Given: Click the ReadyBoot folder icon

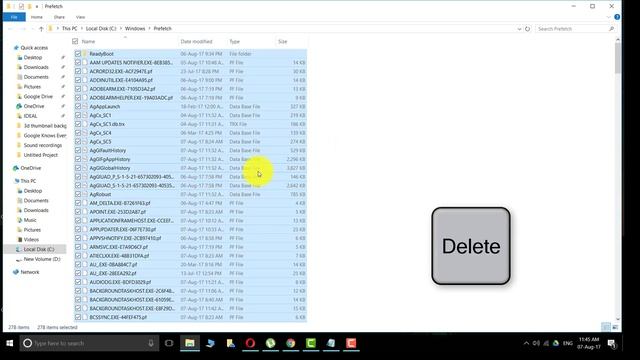Looking at the screenshot, I should click(x=85, y=54).
